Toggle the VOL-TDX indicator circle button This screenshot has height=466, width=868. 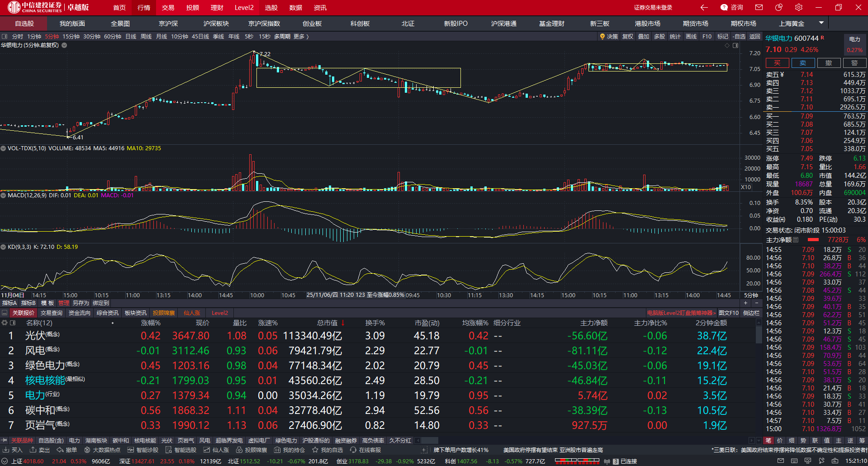point(3,148)
